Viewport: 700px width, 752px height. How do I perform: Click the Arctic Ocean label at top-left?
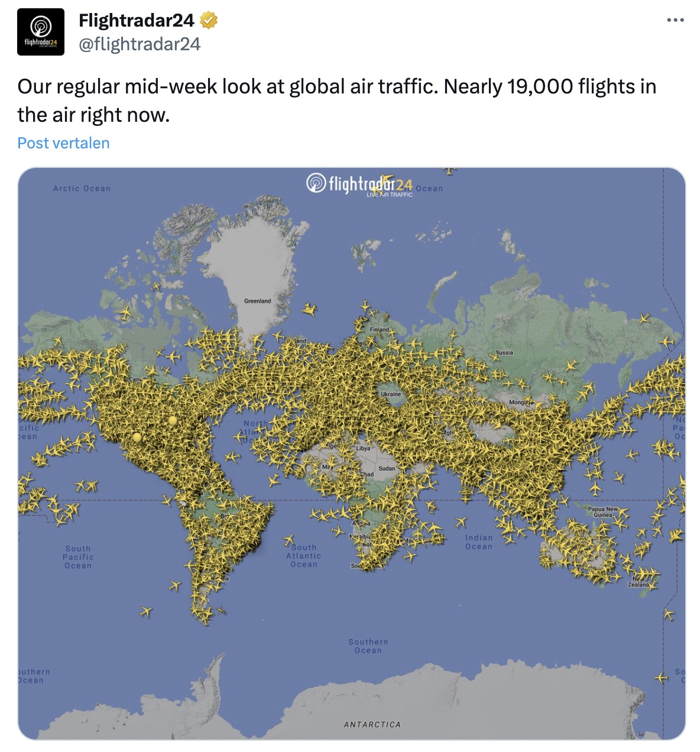pyautogui.click(x=82, y=189)
